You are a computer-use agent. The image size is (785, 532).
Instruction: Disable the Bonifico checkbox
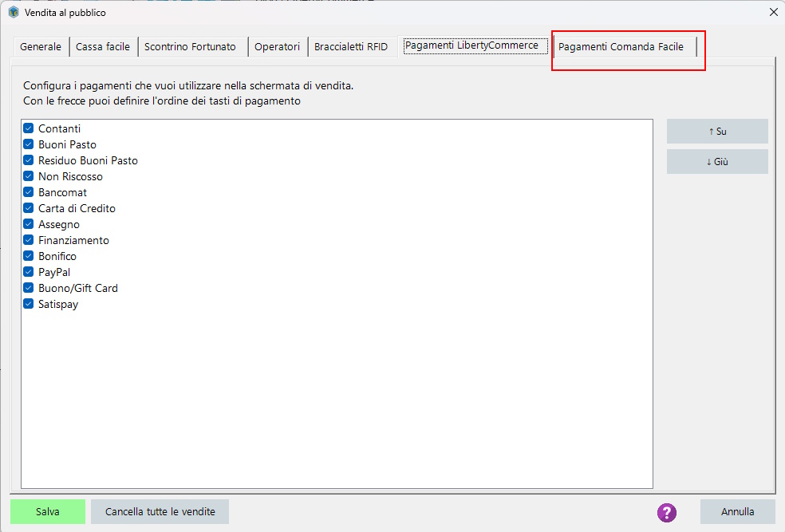(29, 256)
